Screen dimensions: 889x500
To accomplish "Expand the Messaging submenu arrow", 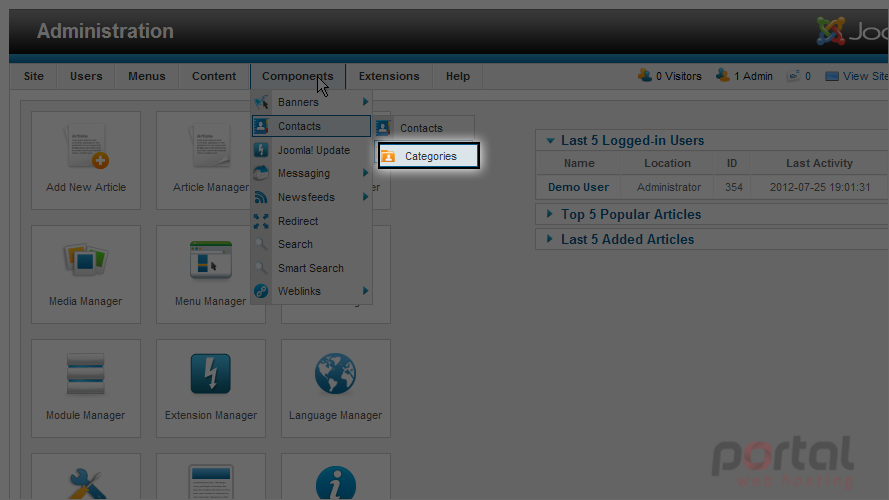I will tap(365, 173).
